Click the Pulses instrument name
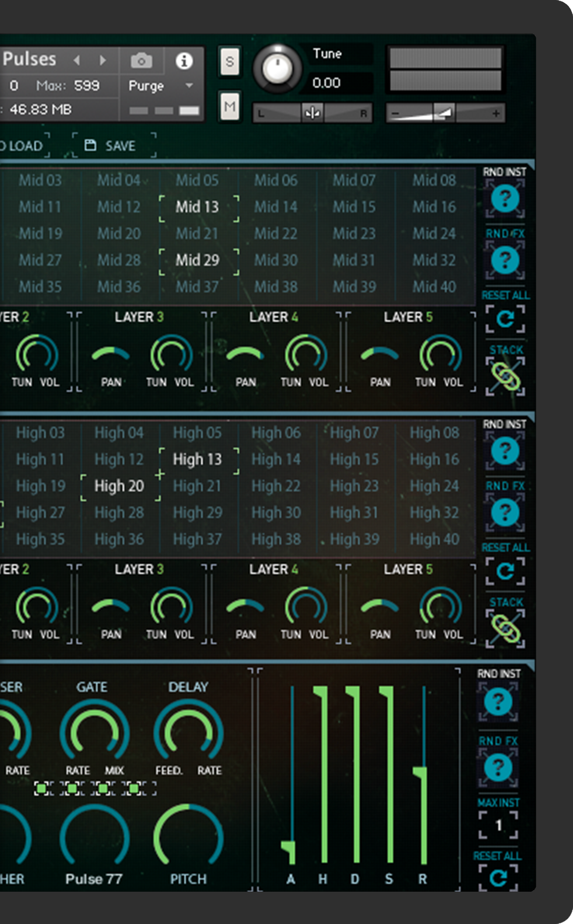This screenshot has width=573, height=924. pyautogui.click(x=29, y=59)
